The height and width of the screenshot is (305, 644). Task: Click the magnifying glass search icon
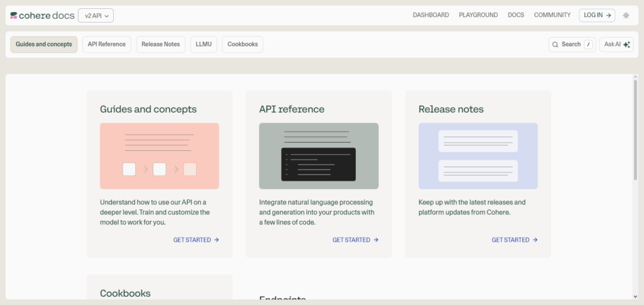[555, 44]
